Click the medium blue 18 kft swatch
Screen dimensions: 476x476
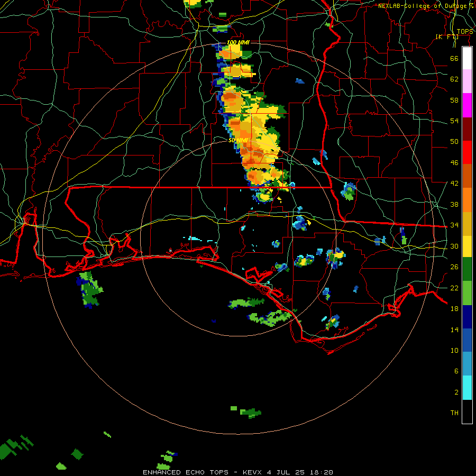tap(467, 340)
